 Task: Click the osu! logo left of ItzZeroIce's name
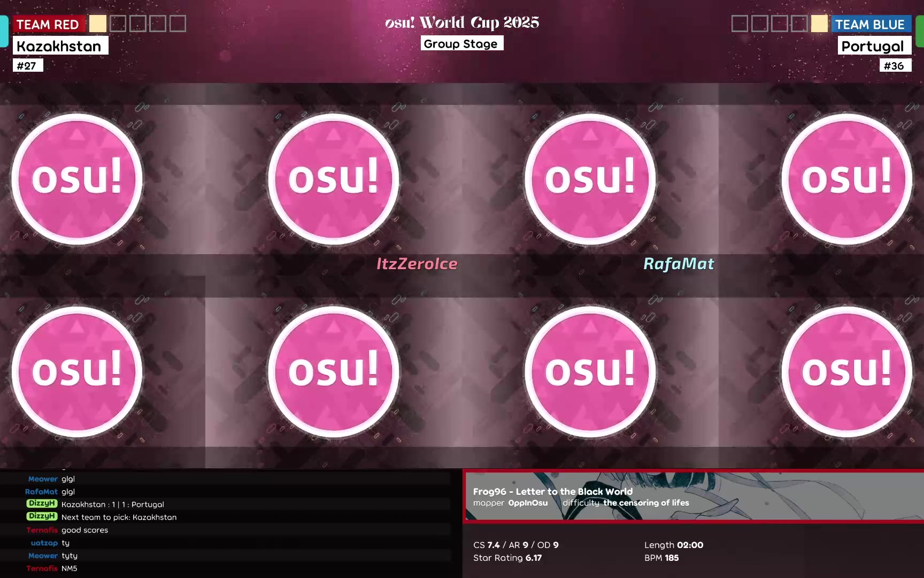pyautogui.click(x=334, y=179)
